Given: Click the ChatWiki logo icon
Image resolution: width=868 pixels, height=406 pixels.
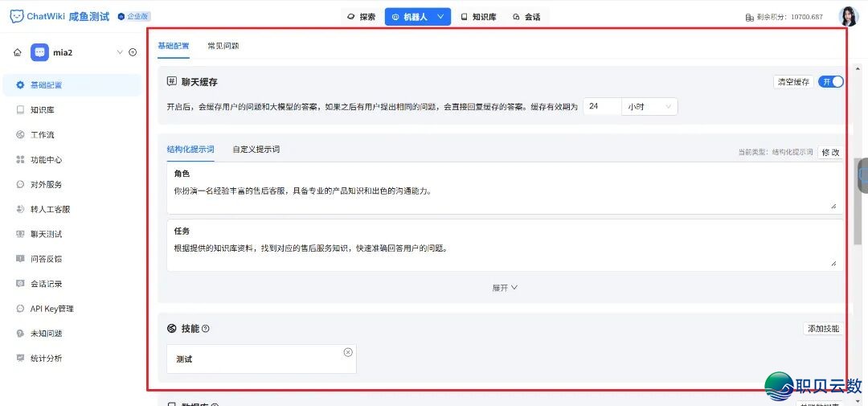Looking at the screenshot, I should click(17, 16).
